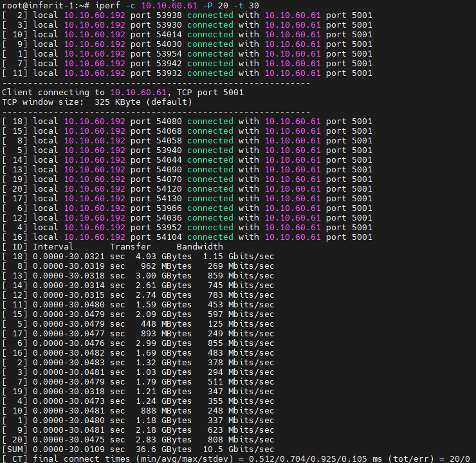The height and width of the screenshot is (463, 476).
Task: Click the connect times 0.512/0.704/0.925/0.105 ms
Action: tap(315, 459)
